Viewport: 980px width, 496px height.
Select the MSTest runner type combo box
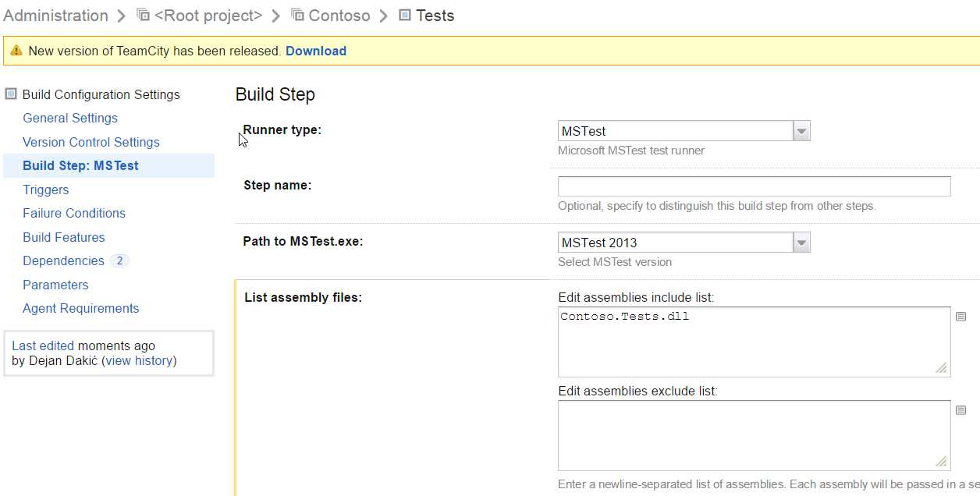click(x=684, y=131)
